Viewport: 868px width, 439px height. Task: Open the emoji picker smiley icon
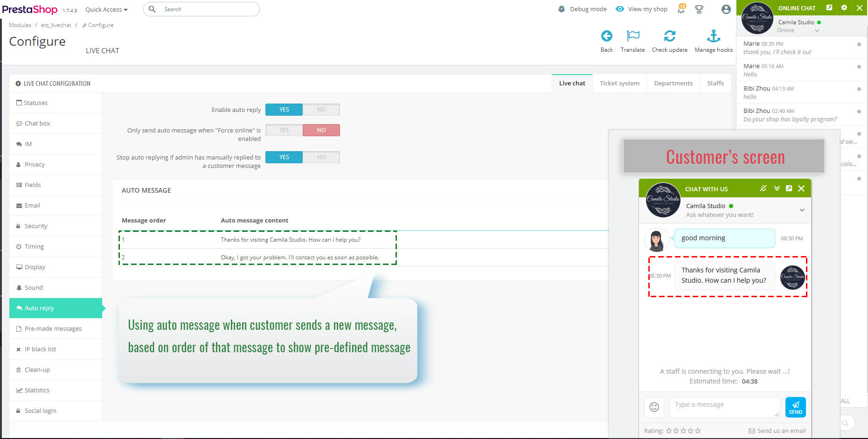click(x=654, y=407)
